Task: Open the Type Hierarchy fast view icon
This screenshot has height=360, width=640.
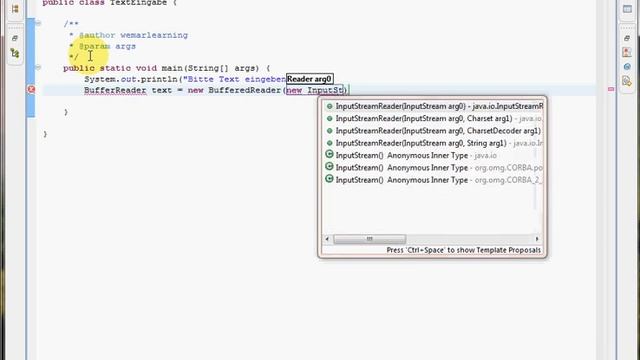Action: [15, 53]
